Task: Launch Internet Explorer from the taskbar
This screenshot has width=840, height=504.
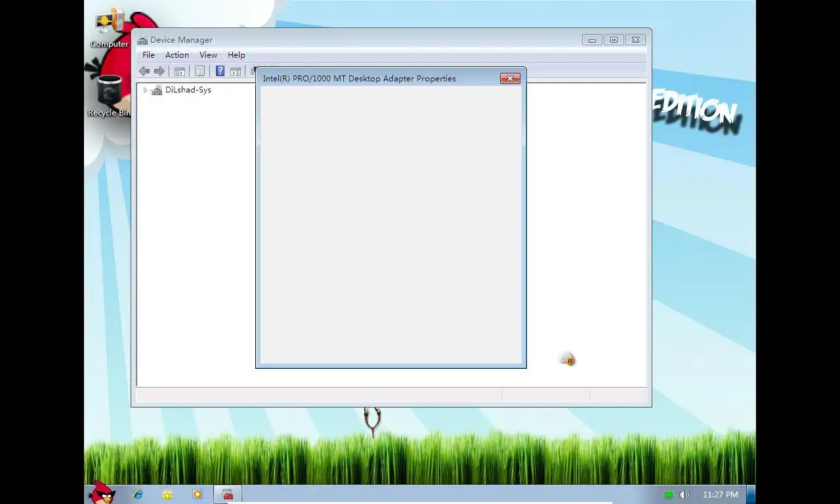Action: click(x=137, y=495)
